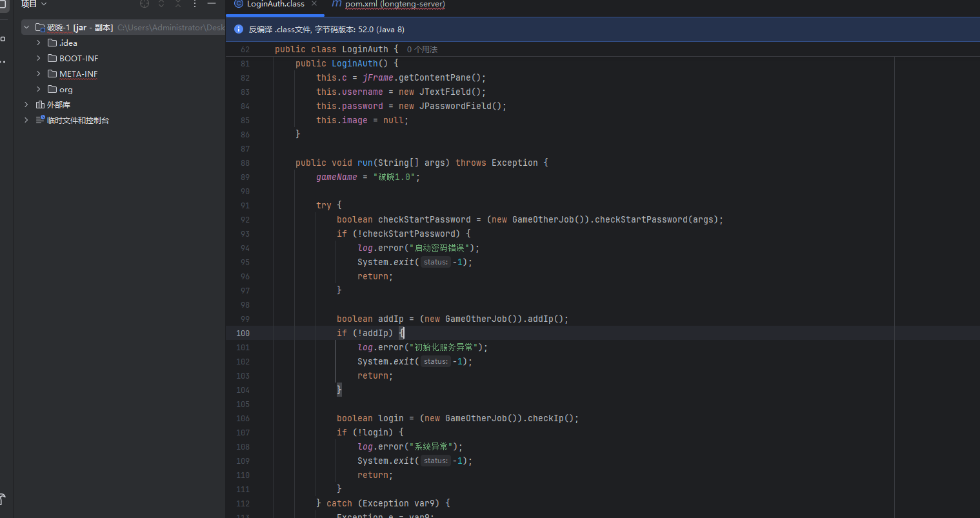The height and width of the screenshot is (518, 980).
Task: Click the "初始化服务异常" log string
Action: pos(445,347)
